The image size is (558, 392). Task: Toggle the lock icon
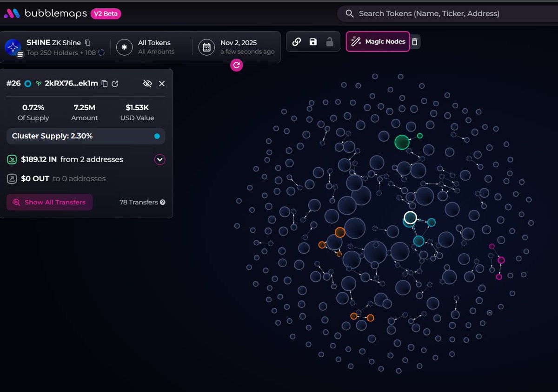(x=330, y=42)
